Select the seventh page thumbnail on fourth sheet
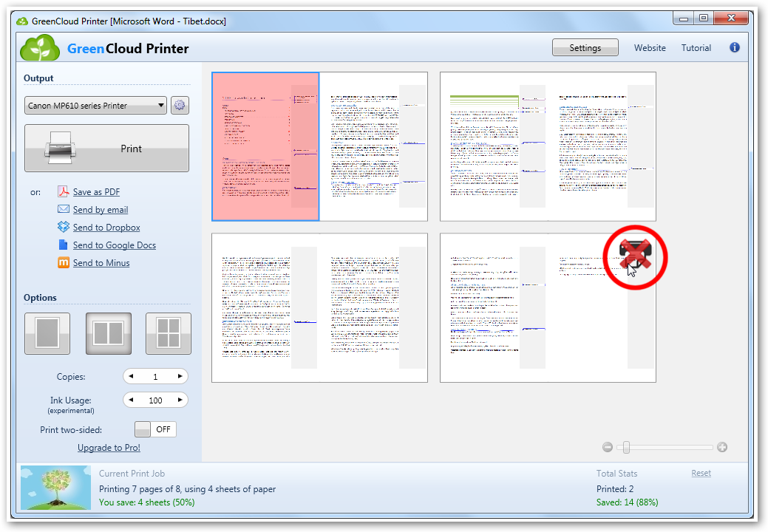The image size is (768, 532). (494, 307)
